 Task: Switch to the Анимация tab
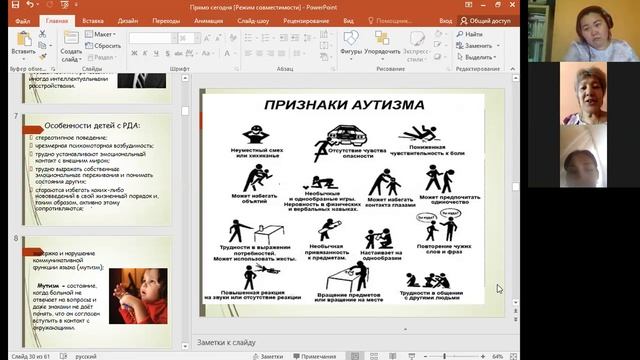[x=209, y=21]
